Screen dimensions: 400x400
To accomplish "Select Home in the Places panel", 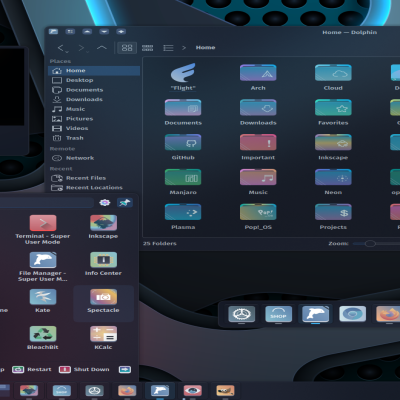I will click(94, 71).
